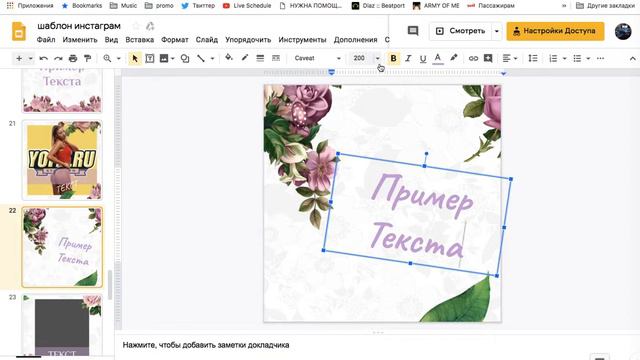The height and width of the screenshot is (360, 640).
Task: Open the Дополнения menu
Action: [x=356, y=40]
